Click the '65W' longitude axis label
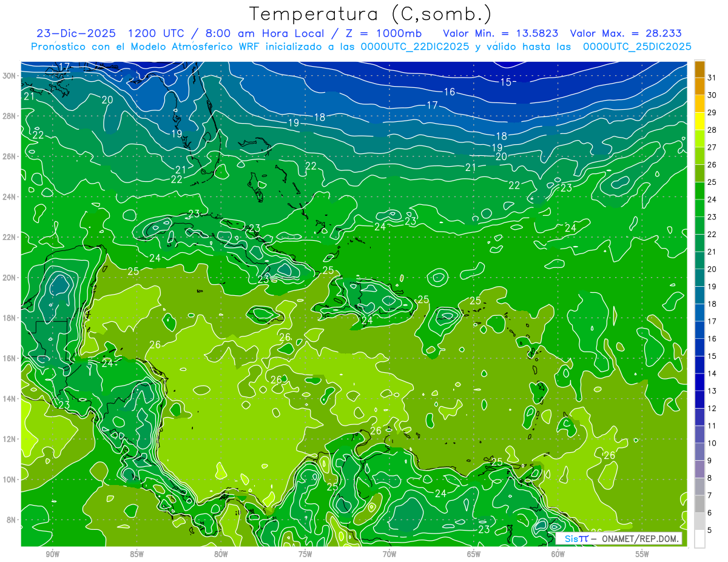The width and height of the screenshot is (728, 562). [474, 554]
